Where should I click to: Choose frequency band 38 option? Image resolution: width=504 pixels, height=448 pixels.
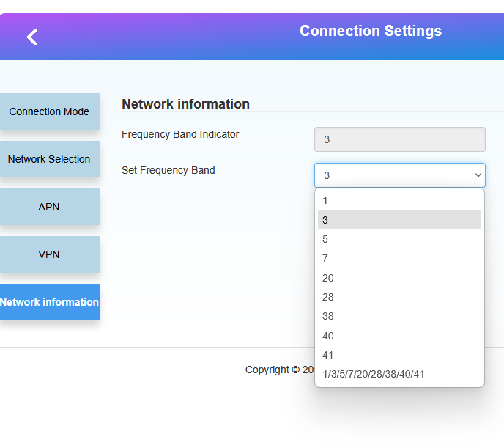click(x=399, y=316)
